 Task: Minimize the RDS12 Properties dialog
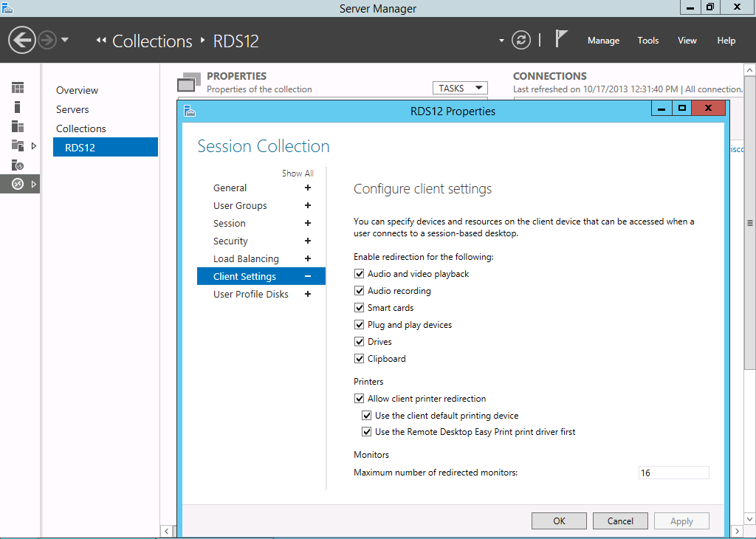(661, 109)
